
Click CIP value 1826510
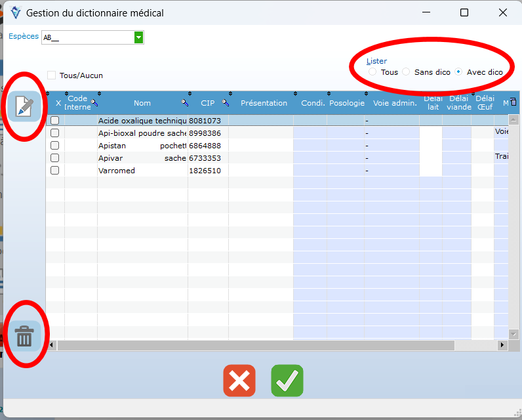coord(205,171)
